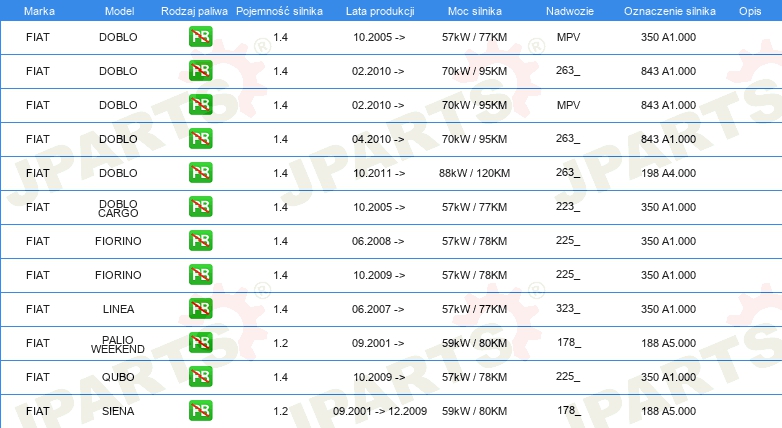Viewport: 782px width, 428px height.
Task: Click the fuel icon in the DOBLO 10.2005 MPV row
Action: coord(200,37)
